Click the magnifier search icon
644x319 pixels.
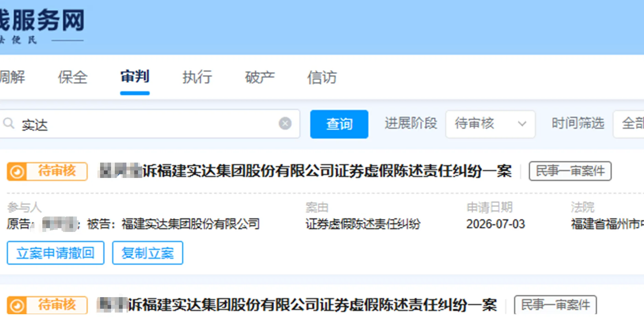click(9, 123)
